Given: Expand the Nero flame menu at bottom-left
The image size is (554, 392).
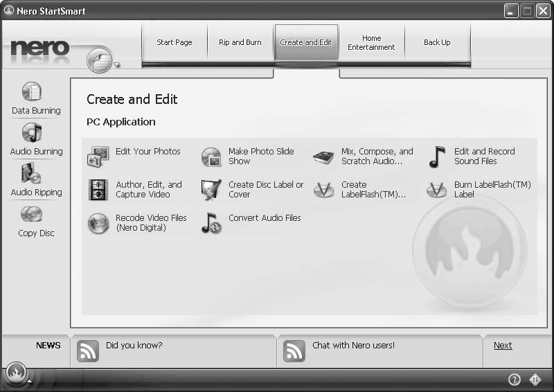Looking at the screenshot, I should pos(17,372).
